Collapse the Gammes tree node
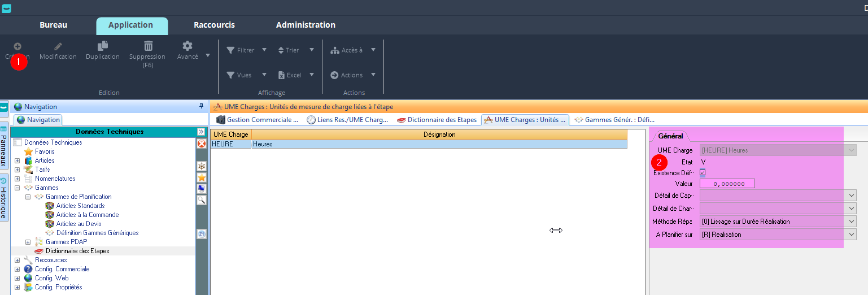 17,188
